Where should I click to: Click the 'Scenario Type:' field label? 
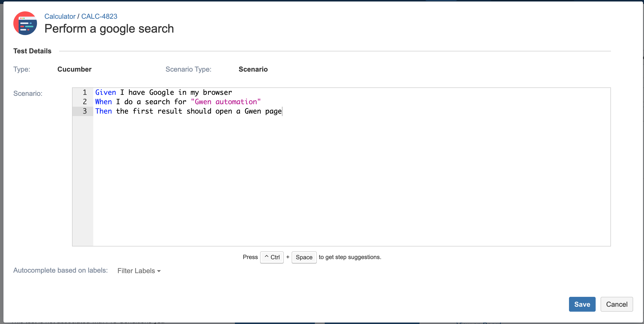(188, 69)
